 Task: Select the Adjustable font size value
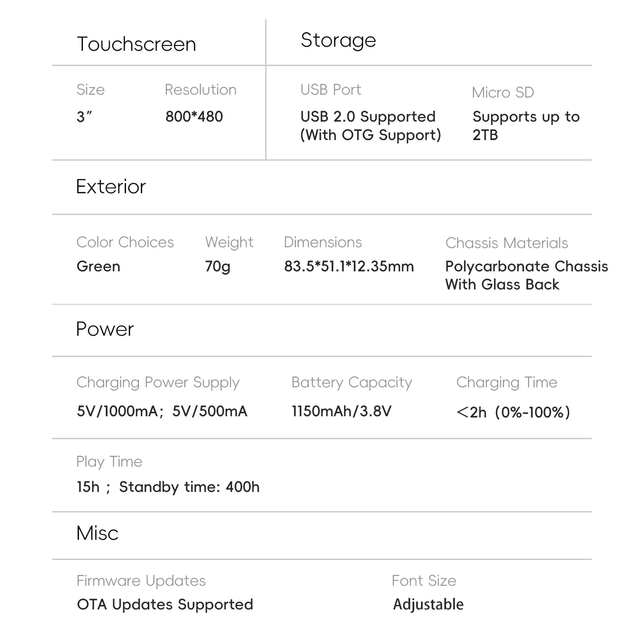(428, 605)
